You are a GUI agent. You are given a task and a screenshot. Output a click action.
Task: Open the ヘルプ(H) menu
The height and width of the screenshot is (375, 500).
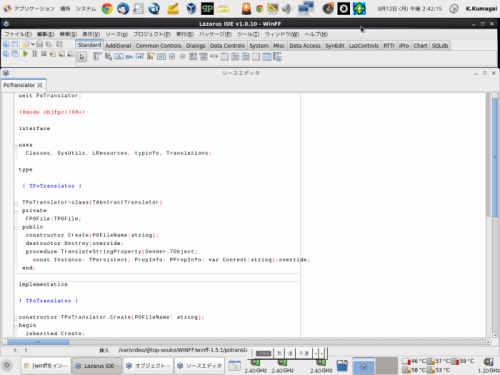coord(316,34)
